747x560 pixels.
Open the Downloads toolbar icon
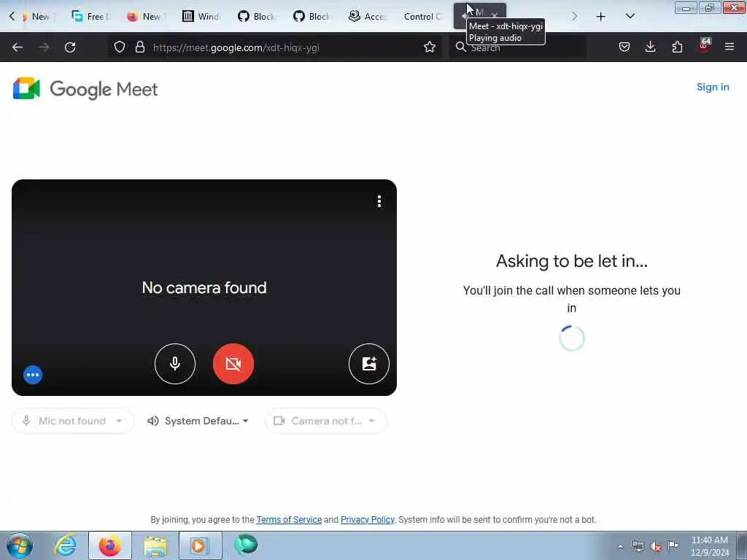pos(650,47)
